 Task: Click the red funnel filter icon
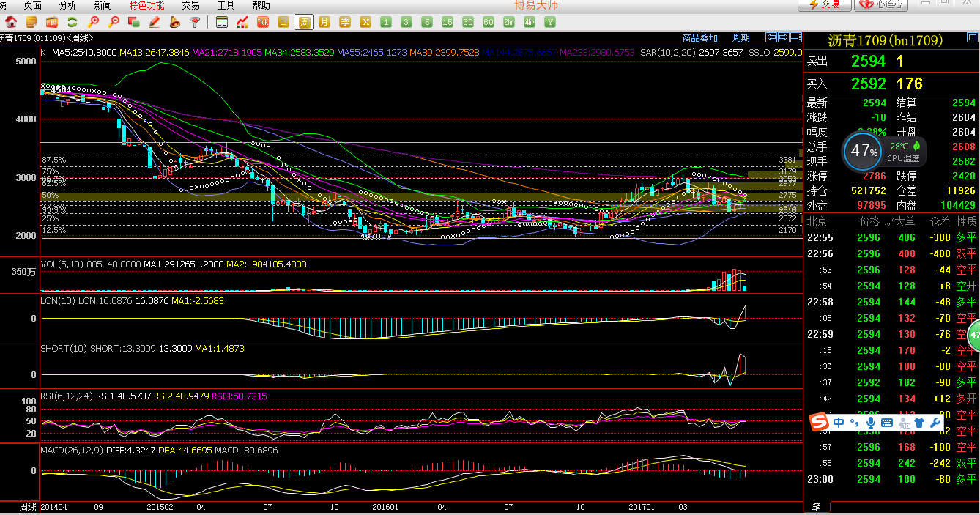[x=195, y=22]
